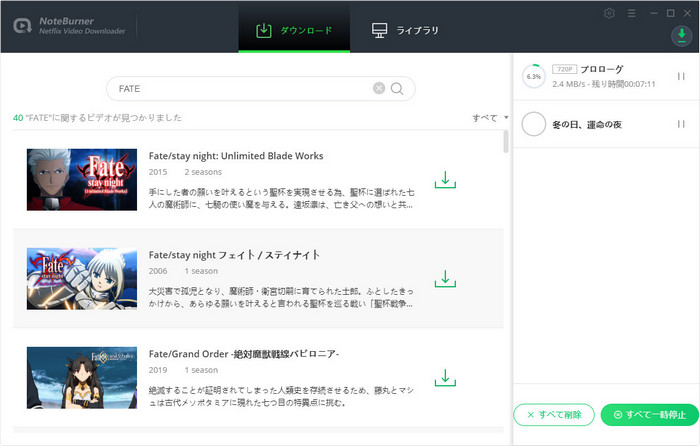Image resolution: width=700 pixels, height=446 pixels.
Task: Click the round green download queue icon
Action: click(x=681, y=35)
